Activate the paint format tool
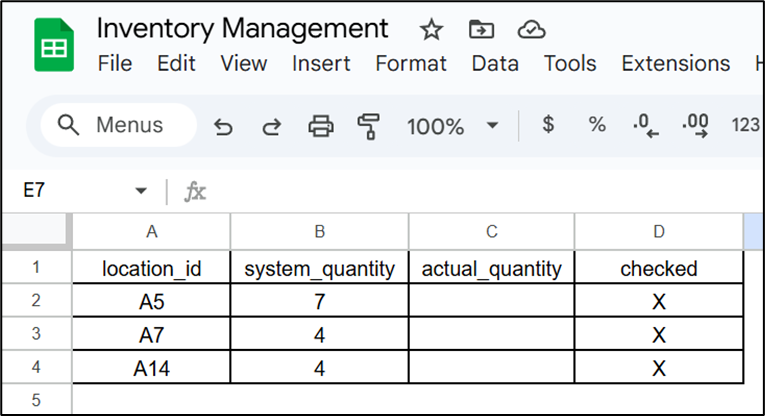 tap(369, 126)
